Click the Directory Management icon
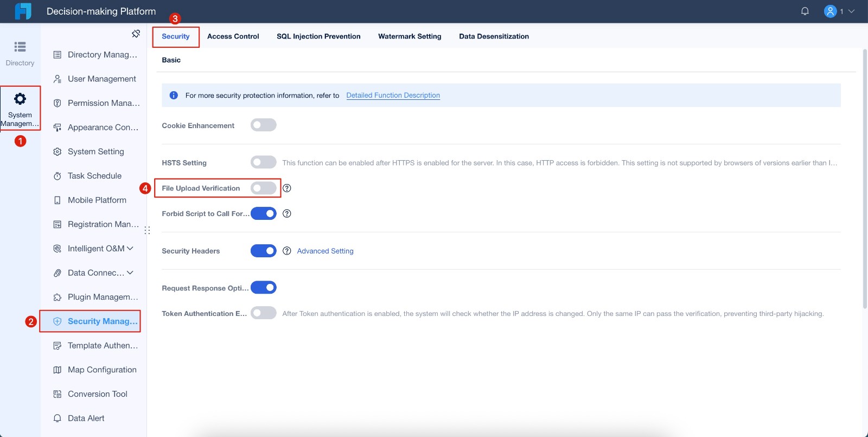Screen dimensions: 868x437 pos(58,55)
